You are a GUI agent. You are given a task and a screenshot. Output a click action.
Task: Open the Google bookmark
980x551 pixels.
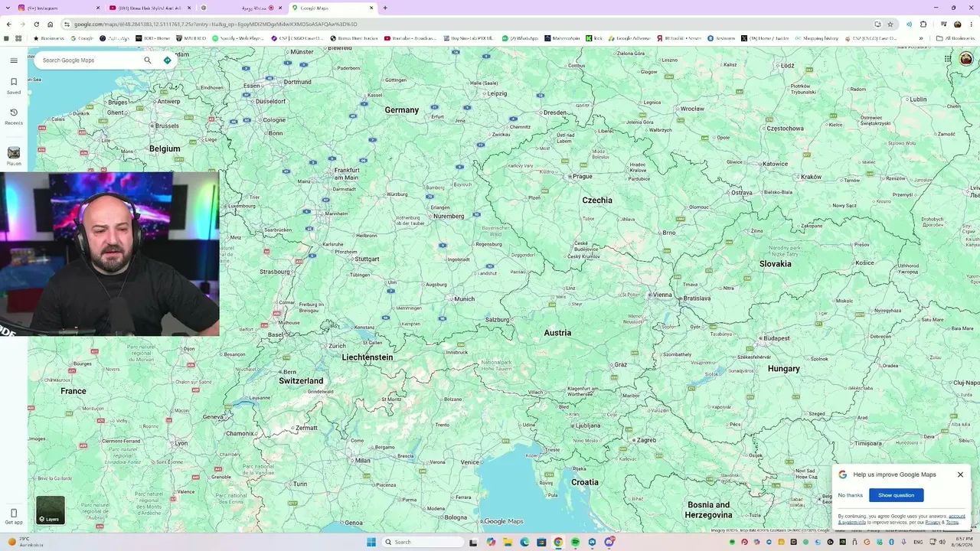[x=82, y=38]
